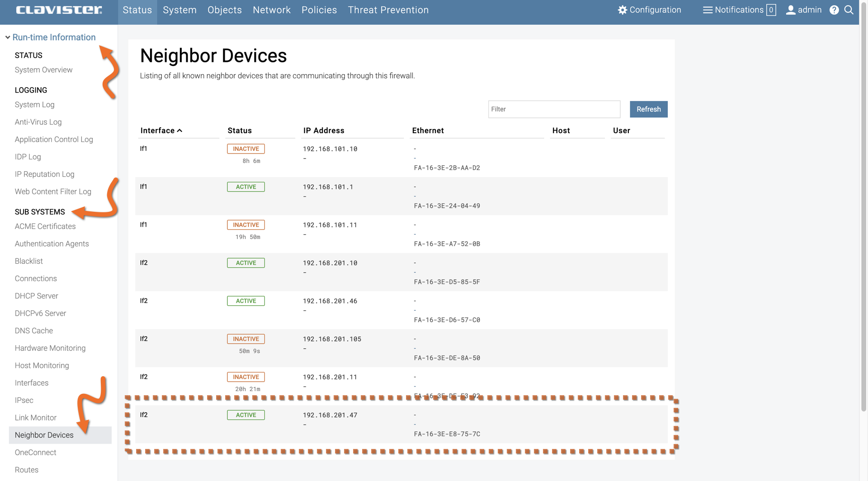Click the Refresh button

pyautogui.click(x=648, y=109)
